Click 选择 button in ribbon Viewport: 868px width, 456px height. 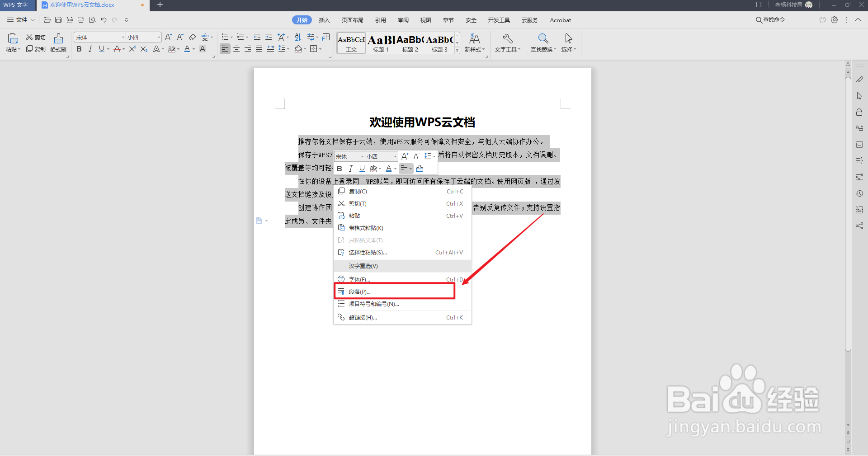click(x=568, y=42)
